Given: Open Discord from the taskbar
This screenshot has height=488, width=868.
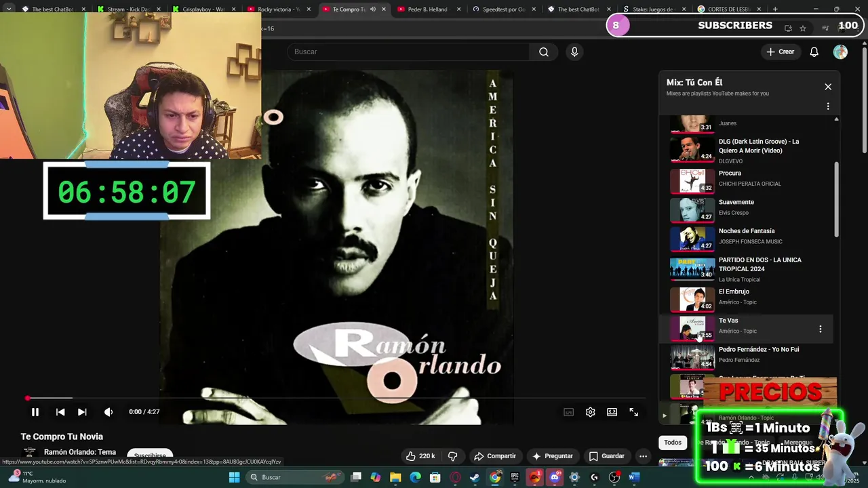Looking at the screenshot, I should [x=555, y=477].
